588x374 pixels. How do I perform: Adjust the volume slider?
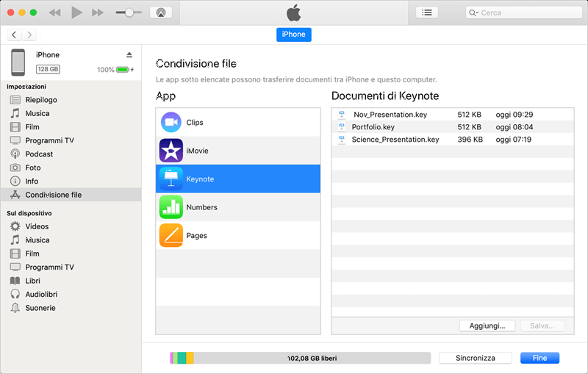tap(129, 12)
